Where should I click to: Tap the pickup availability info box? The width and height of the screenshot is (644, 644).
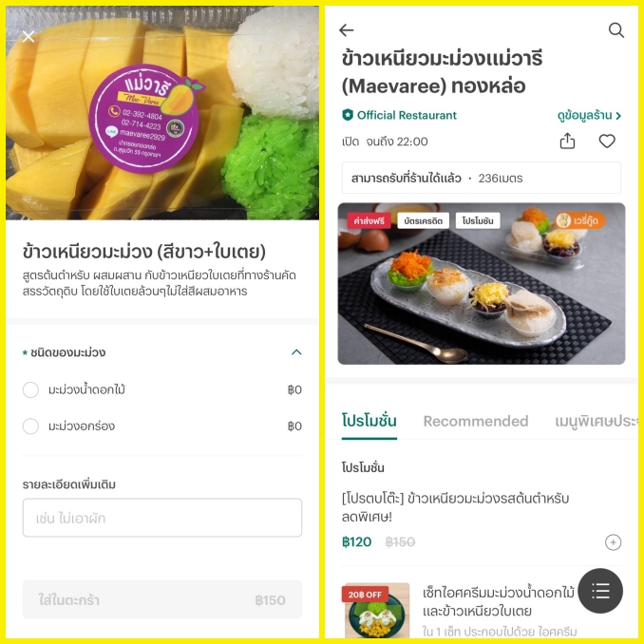coord(482,178)
